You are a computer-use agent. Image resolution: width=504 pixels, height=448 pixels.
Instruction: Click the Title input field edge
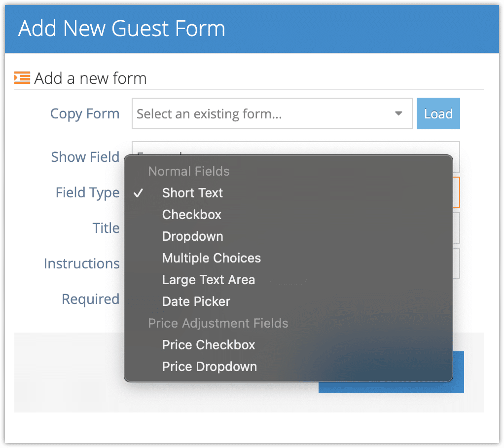(x=457, y=227)
